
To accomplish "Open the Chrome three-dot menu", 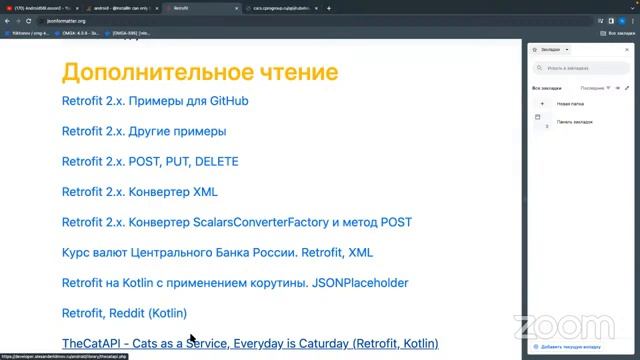I will (x=633, y=21).
